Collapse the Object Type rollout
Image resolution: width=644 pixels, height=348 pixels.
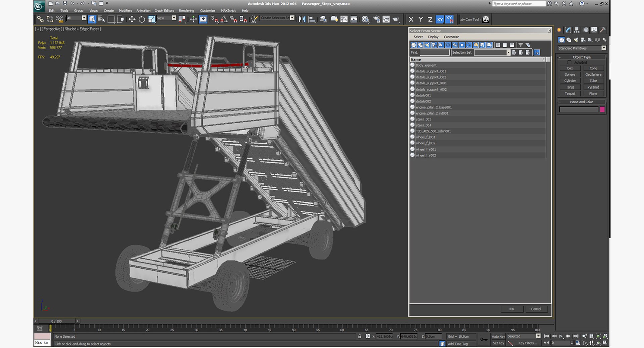point(582,57)
